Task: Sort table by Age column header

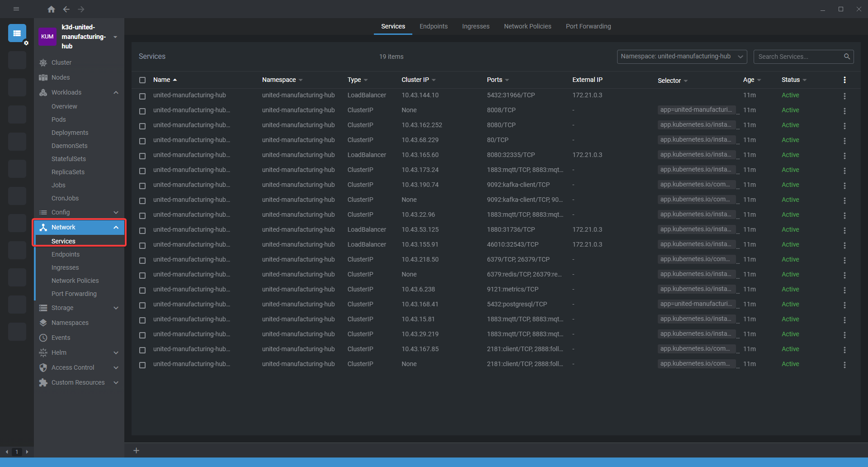Action: (752, 80)
